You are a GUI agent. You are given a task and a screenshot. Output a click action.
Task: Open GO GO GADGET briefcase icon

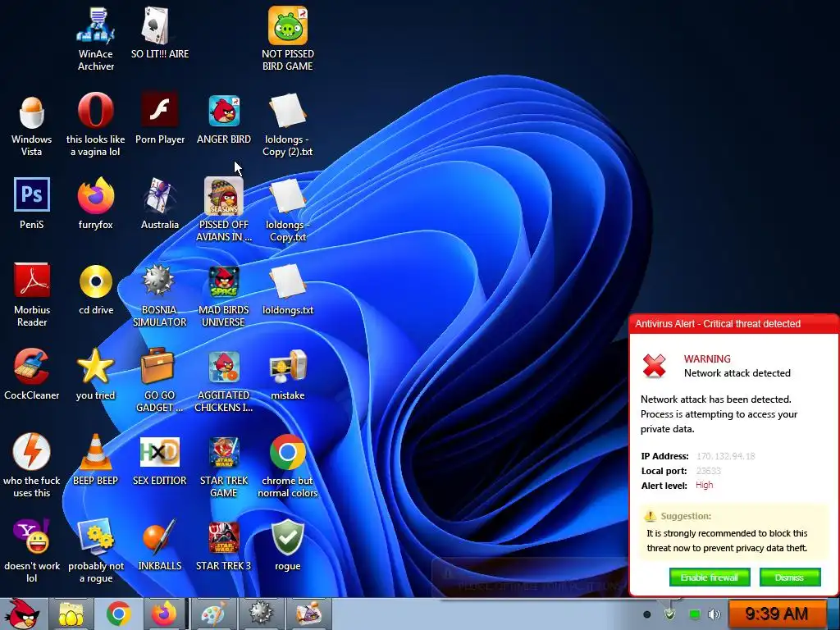coord(160,381)
